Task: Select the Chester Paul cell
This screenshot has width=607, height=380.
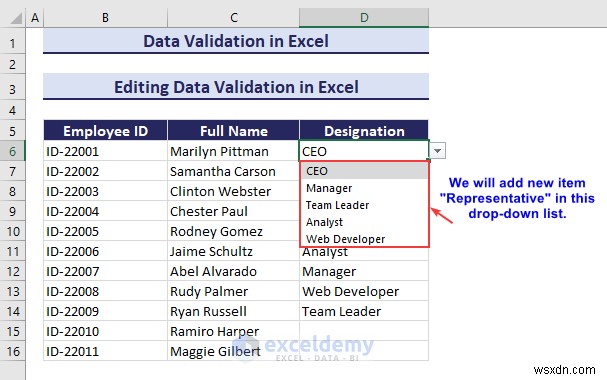Action: click(x=233, y=211)
